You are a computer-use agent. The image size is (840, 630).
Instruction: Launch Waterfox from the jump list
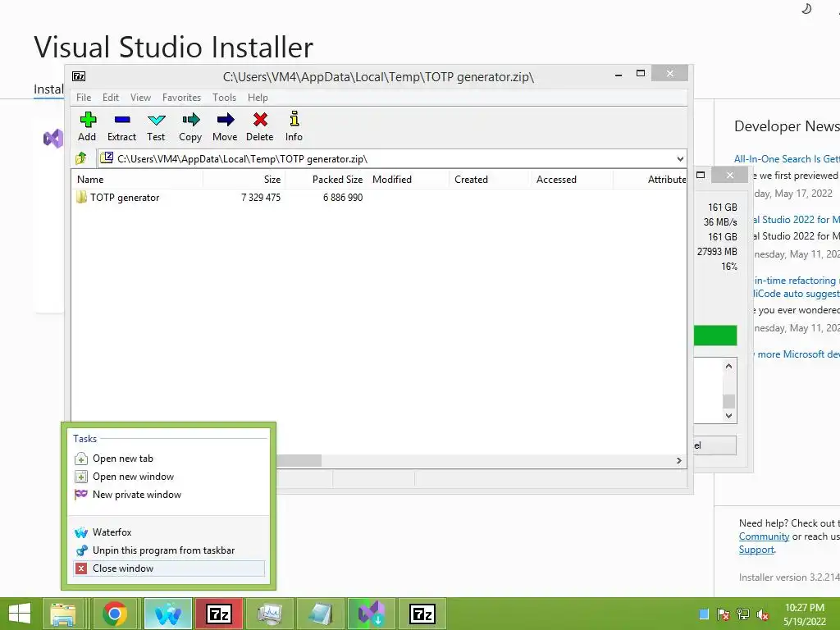(170, 532)
